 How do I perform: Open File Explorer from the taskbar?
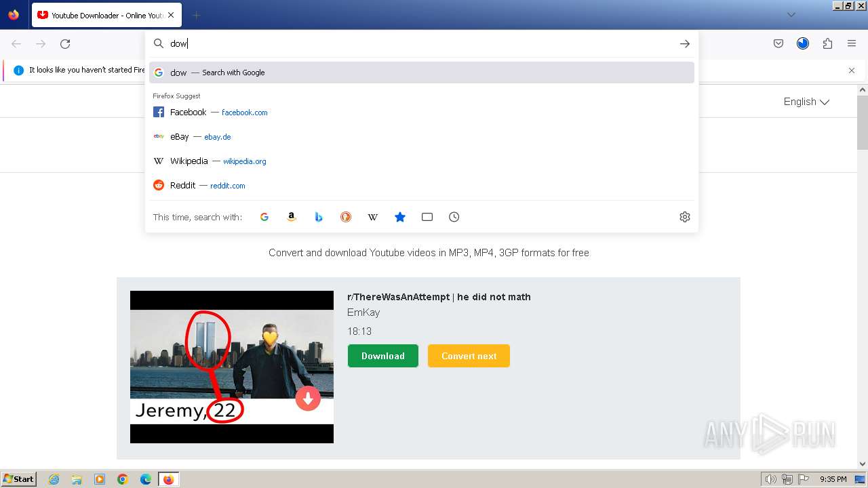[77, 479]
